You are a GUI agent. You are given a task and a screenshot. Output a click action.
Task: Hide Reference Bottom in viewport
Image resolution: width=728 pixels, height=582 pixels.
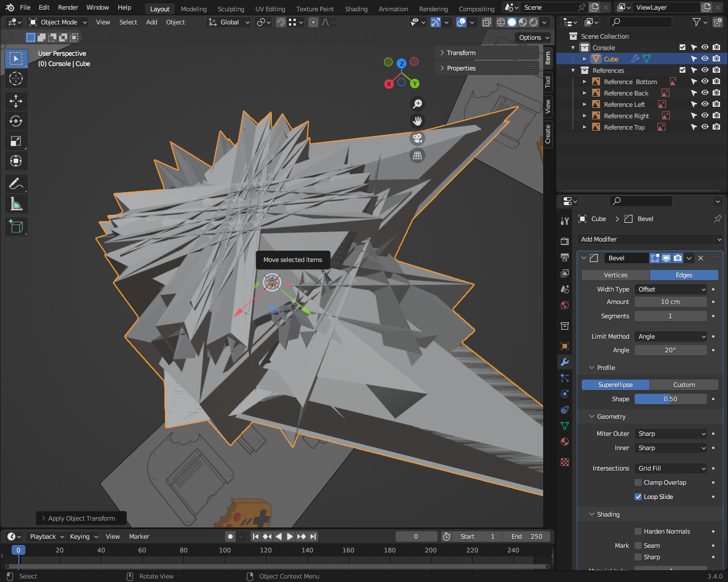[705, 82]
